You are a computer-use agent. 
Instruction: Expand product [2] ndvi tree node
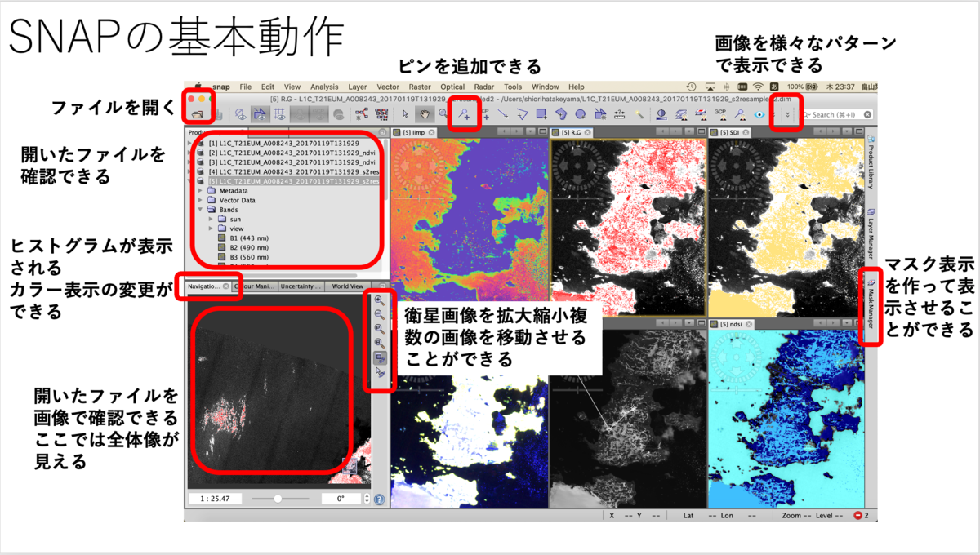coord(189,153)
